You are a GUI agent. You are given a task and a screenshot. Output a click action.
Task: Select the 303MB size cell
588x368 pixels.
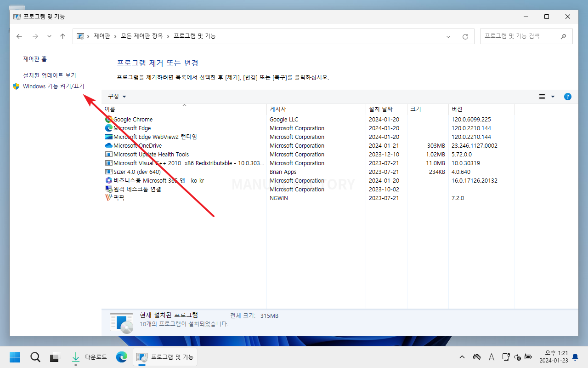(x=436, y=146)
